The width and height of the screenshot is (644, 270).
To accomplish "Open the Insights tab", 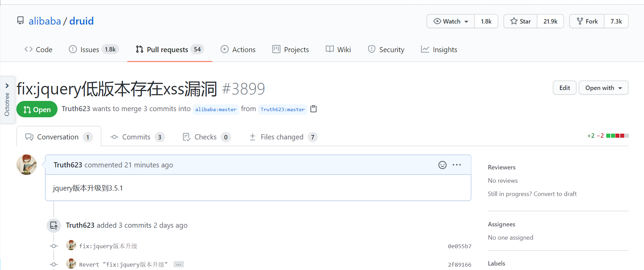I will (x=439, y=49).
